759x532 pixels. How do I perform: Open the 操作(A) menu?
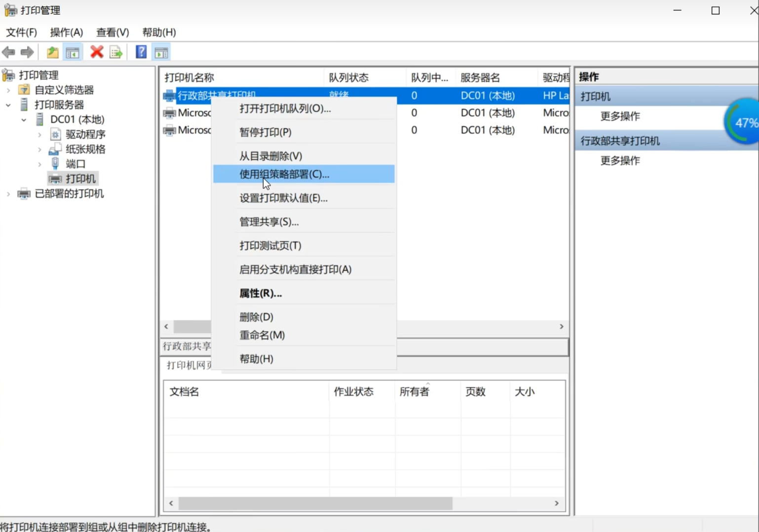click(67, 32)
